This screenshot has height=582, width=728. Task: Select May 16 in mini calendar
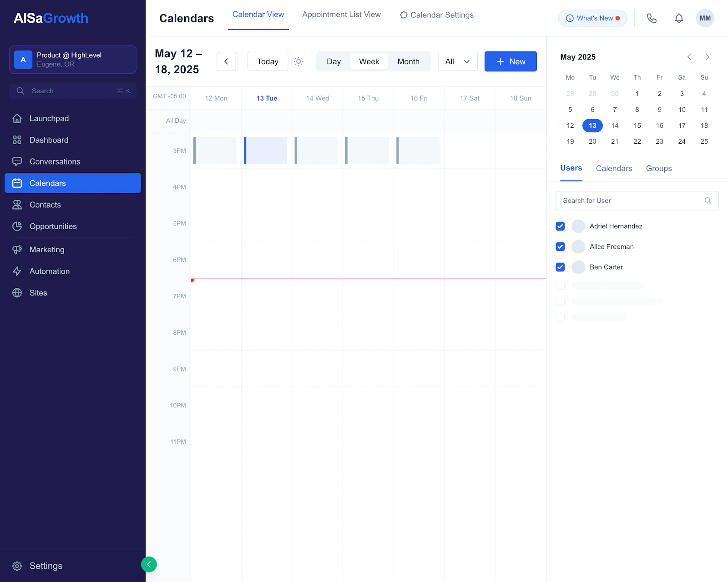pyautogui.click(x=659, y=125)
